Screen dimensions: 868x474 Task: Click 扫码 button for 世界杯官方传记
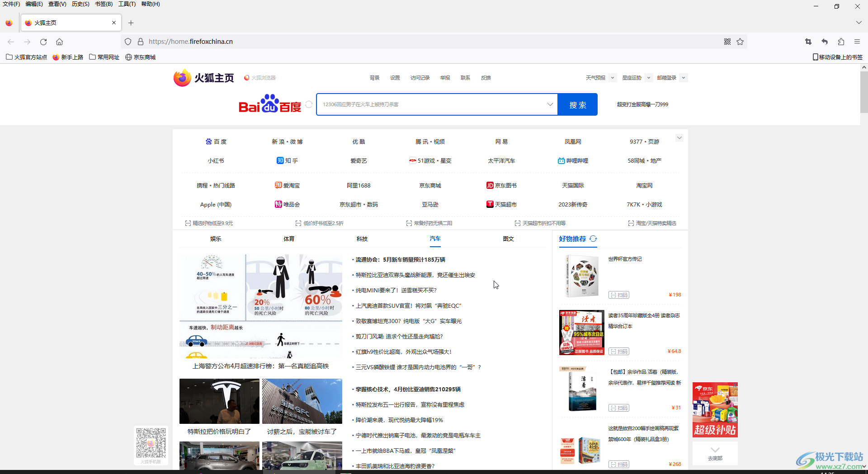[x=619, y=295]
